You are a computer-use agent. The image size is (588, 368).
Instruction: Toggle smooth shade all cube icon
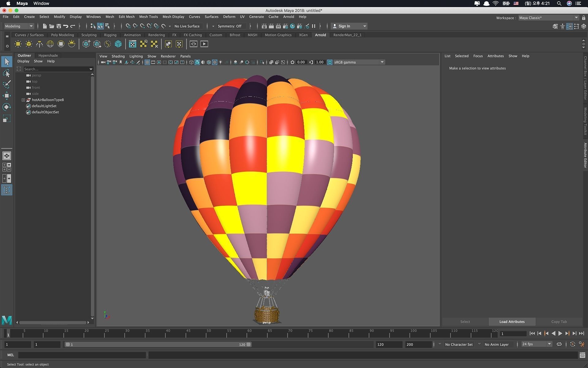[x=197, y=62]
